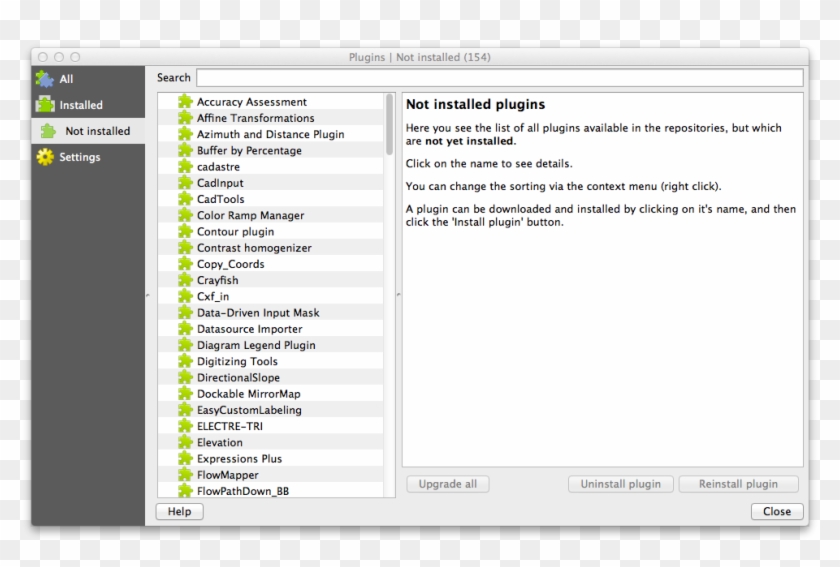This screenshot has width=840, height=567.
Task: Select the FlowMapper plugin name
Action: (228, 475)
